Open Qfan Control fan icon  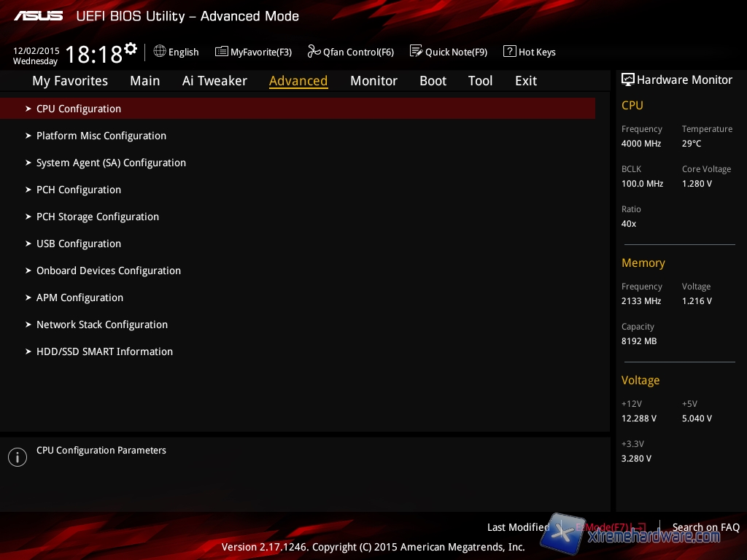click(x=314, y=51)
